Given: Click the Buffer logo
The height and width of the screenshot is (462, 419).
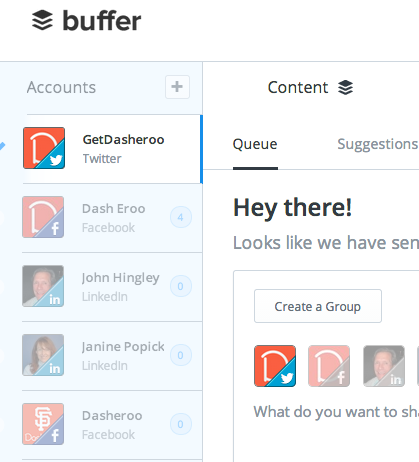Looking at the screenshot, I should click(x=86, y=21).
